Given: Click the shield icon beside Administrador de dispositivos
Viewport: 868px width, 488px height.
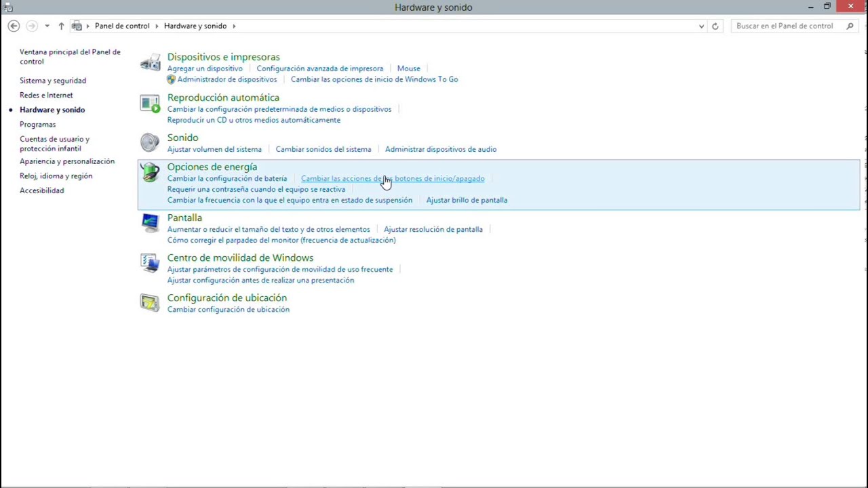Looking at the screenshot, I should tap(172, 79).
